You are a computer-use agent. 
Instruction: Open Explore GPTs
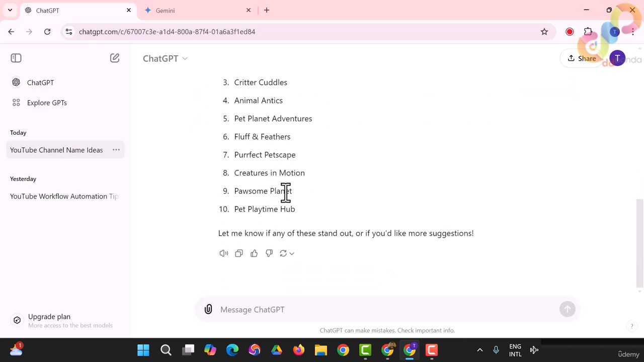point(65,103)
